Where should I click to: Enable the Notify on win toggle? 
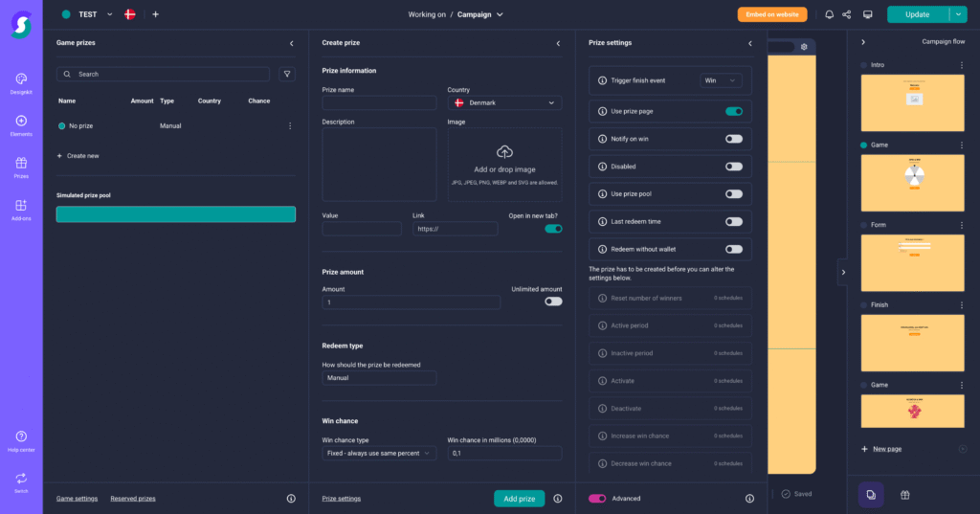[x=733, y=139]
